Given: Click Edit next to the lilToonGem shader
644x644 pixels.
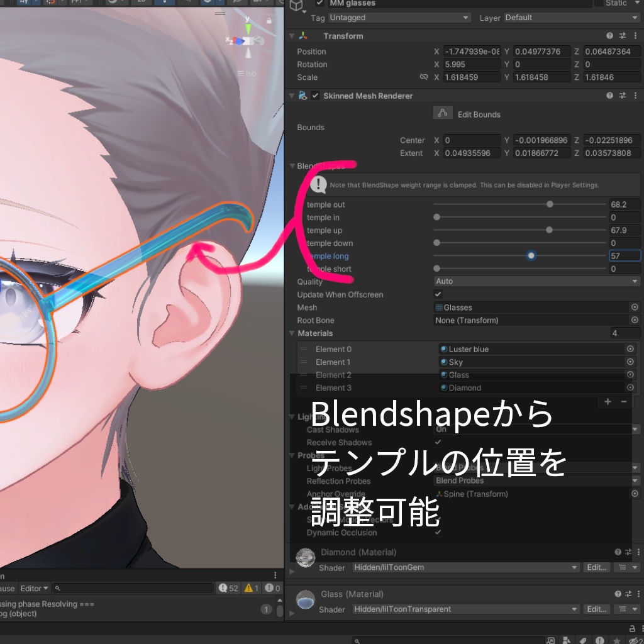Looking at the screenshot, I should [596, 567].
